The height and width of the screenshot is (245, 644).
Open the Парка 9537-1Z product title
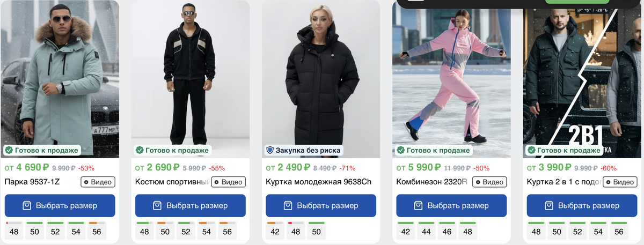coord(32,182)
